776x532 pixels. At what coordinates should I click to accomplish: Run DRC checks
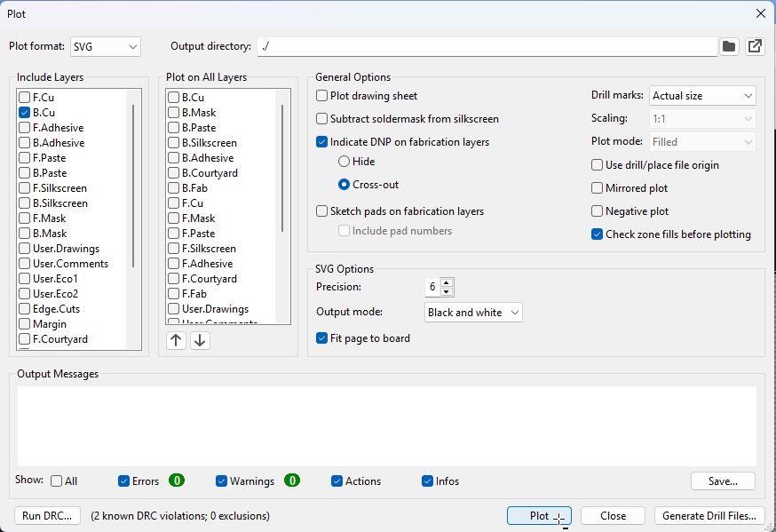point(46,515)
